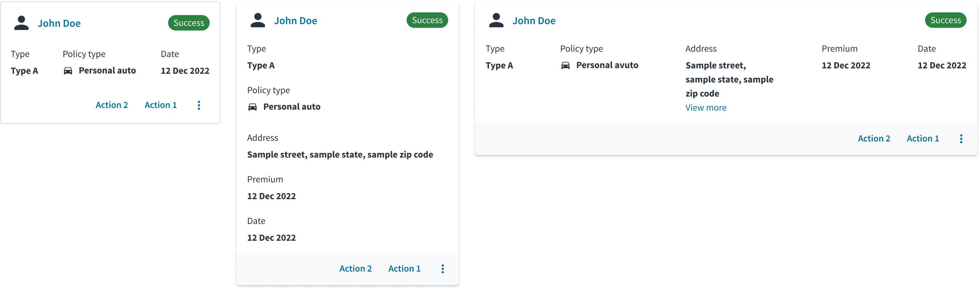
Task: Click Action 1 in the compact card
Action: [x=160, y=105]
